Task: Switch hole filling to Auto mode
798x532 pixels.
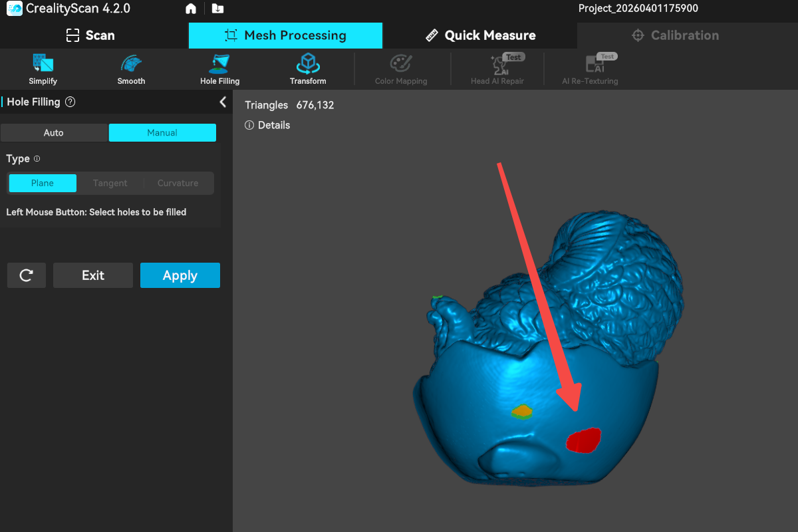Action: (54, 132)
